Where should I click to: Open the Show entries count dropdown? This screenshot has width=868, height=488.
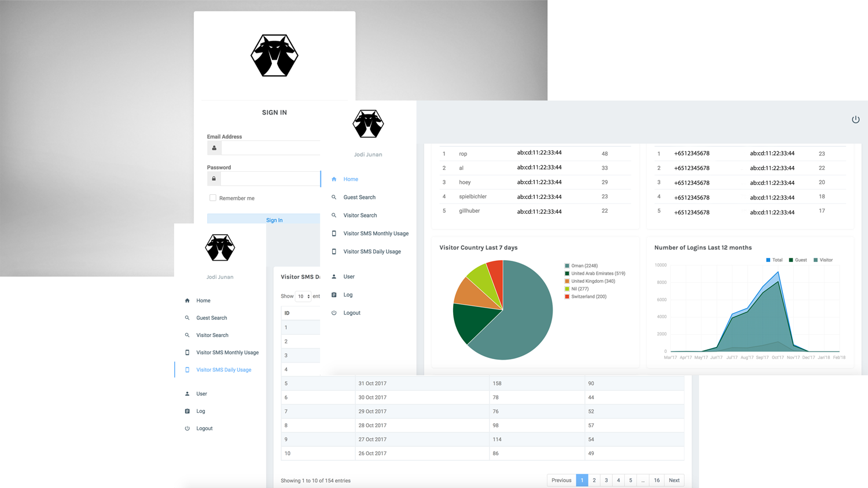[303, 296]
